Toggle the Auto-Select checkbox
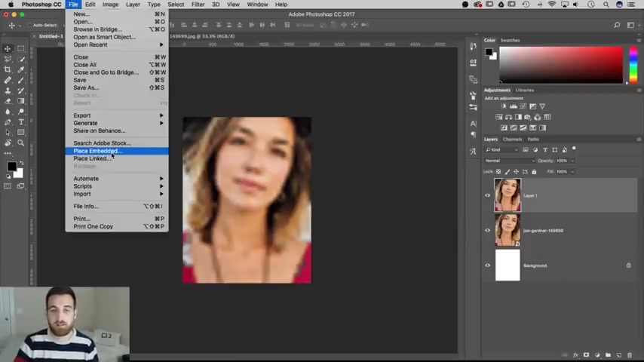The height and width of the screenshot is (362, 644). (29, 25)
